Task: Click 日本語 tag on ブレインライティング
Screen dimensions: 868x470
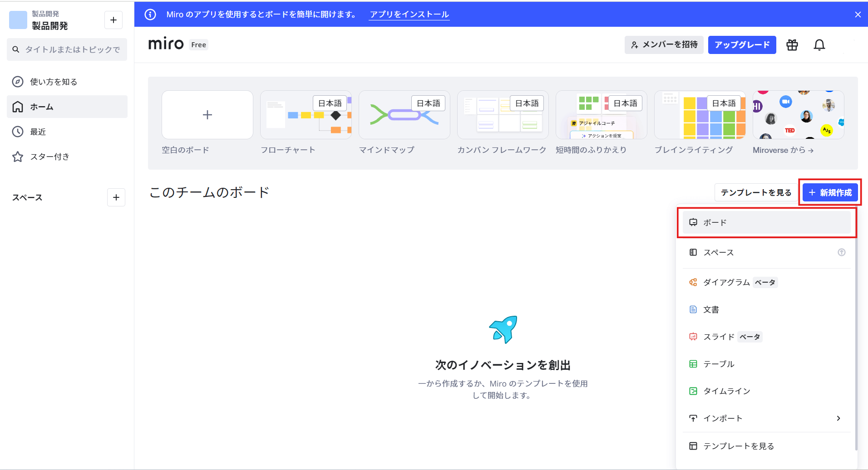Action: pyautogui.click(x=724, y=103)
